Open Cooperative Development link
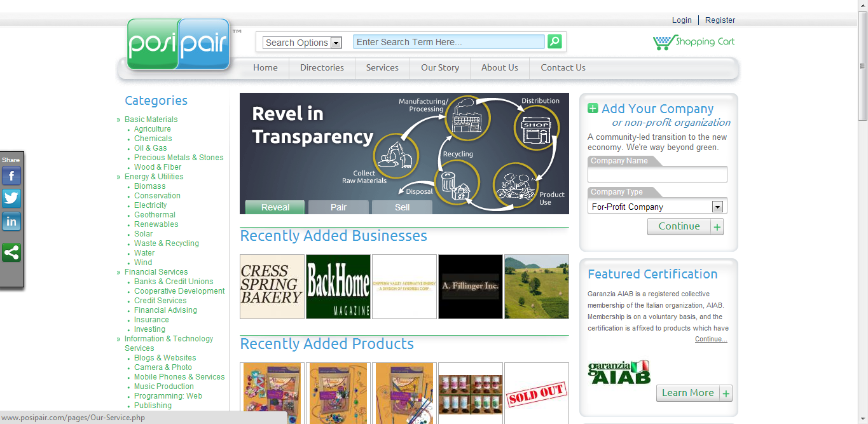The image size is (868, 424). click(x=179, y=291)
